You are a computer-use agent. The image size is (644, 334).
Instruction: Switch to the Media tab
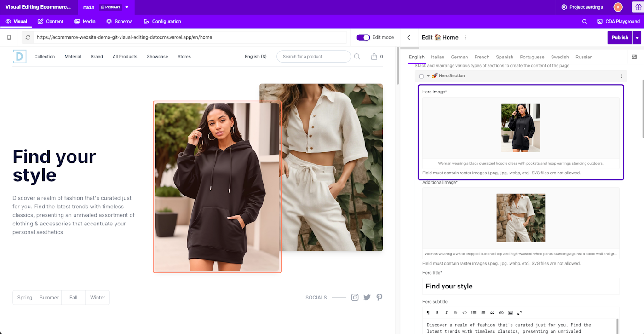point(85,22)
